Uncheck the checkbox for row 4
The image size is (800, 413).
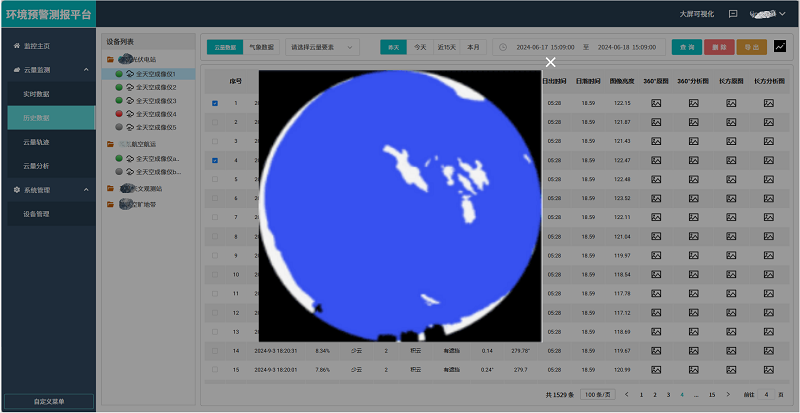[215, 160]
